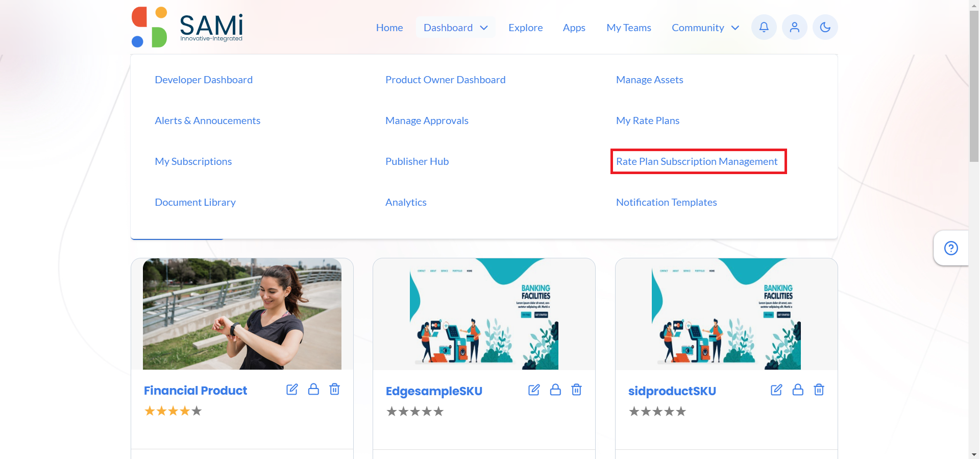Image resolution: width=980 pixels, height=459 pixels.
Task: Open Analytics from the Dashboard menu
Action: pos(406,202)
